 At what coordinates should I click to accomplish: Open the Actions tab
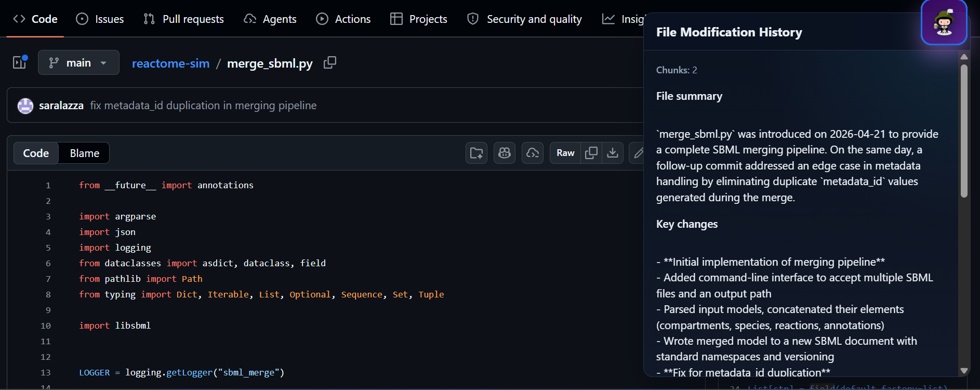tap(343, 19)
